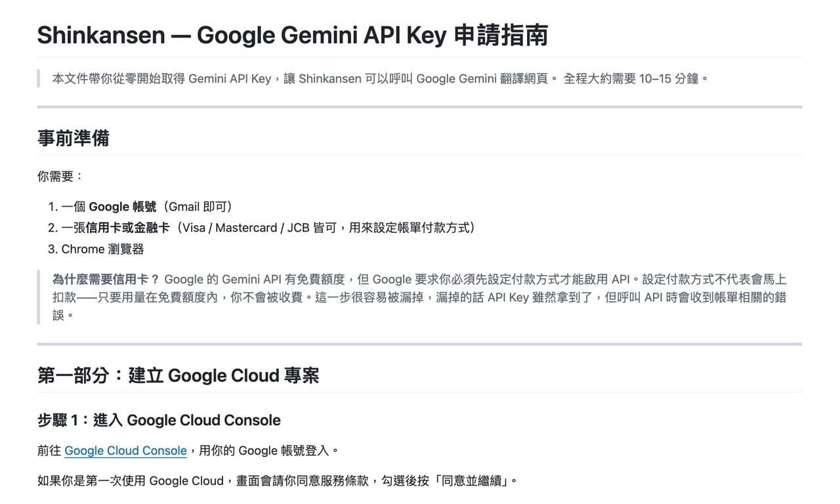Click the Shinkansen Gemini API Key title heading
The height and width of the screenshot is (504, 840).
[x=292, y=35]
